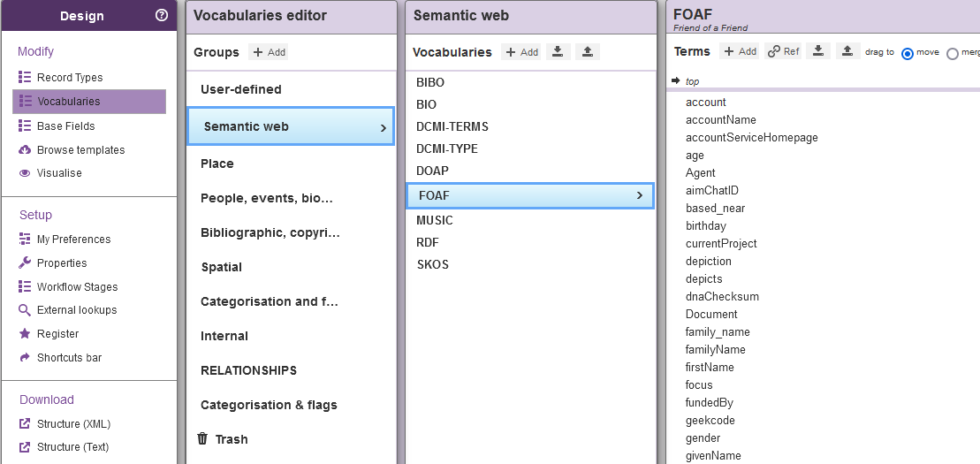Open Visualise from the Modify section
The image size is (980, 464).
tap(59, 173)
